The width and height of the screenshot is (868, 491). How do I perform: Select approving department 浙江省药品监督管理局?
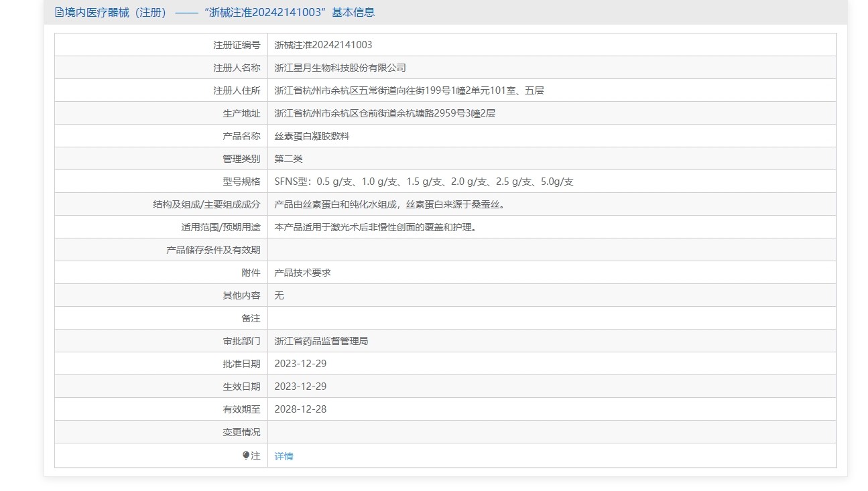pos(322,341)
